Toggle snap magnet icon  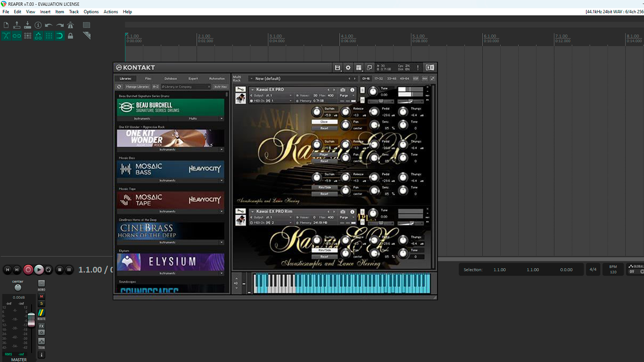pyautogui.click(x=60, y=36)
